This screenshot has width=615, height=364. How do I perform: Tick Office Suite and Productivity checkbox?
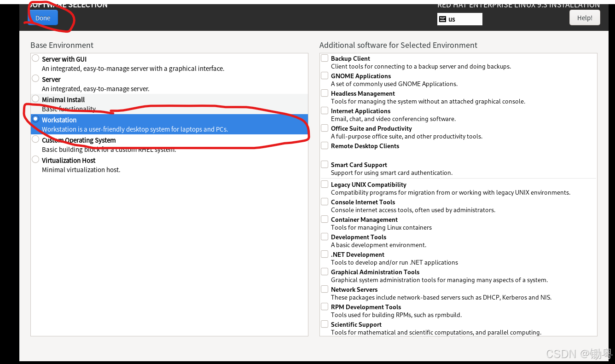325,128
